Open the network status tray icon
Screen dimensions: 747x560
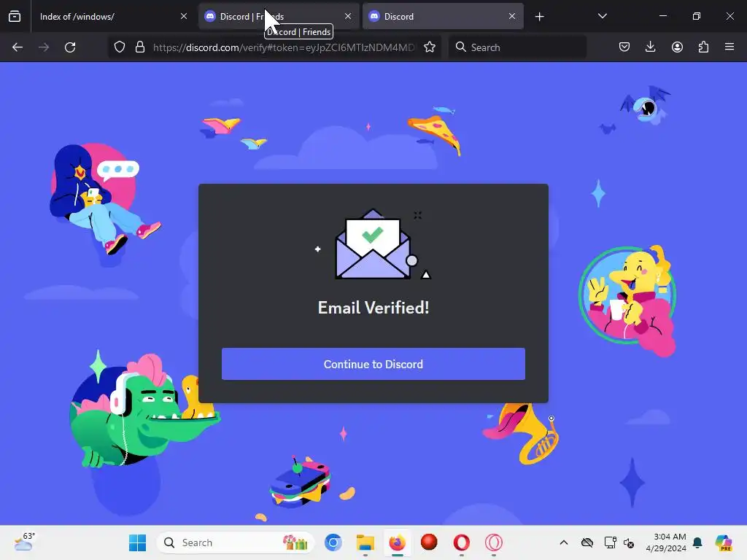pyautogui.click(x=611, y=542)
